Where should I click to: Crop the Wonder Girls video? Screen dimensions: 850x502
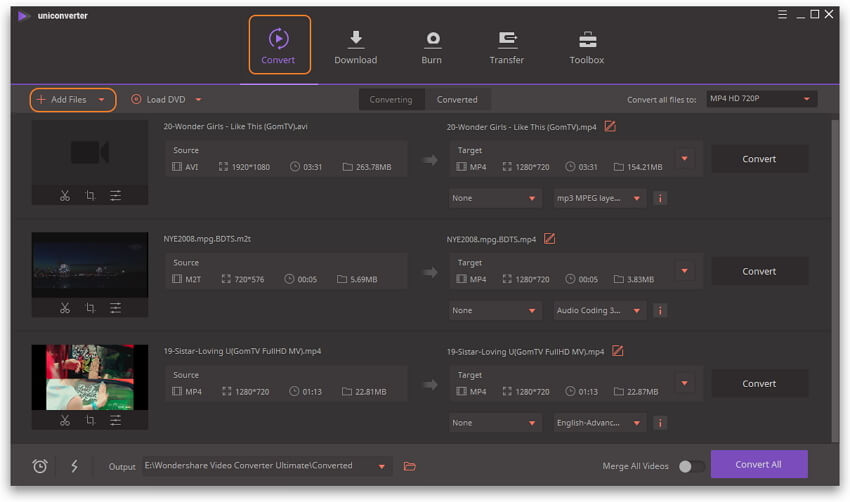coord(91,196)
